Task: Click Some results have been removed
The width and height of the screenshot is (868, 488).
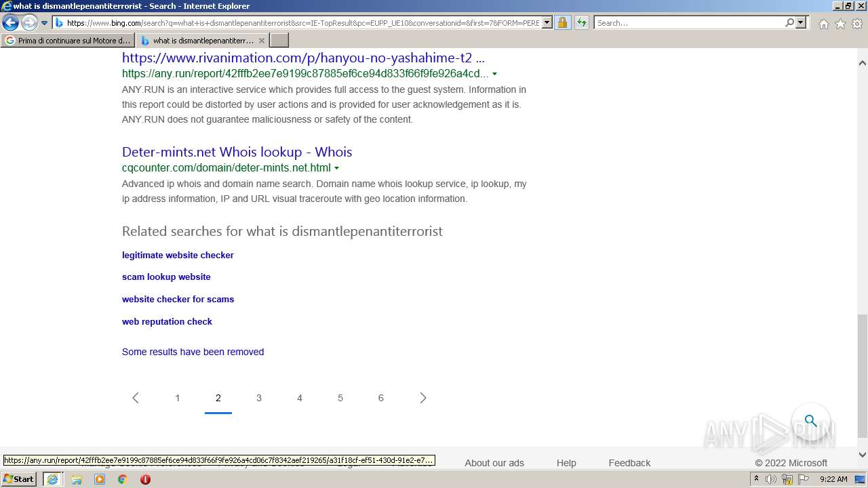Action: pyautogui.click(x=193, y=352)
